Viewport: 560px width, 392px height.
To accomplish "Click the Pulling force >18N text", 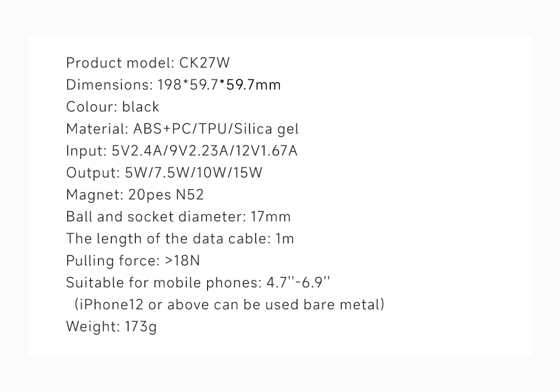I will (133, 261).
